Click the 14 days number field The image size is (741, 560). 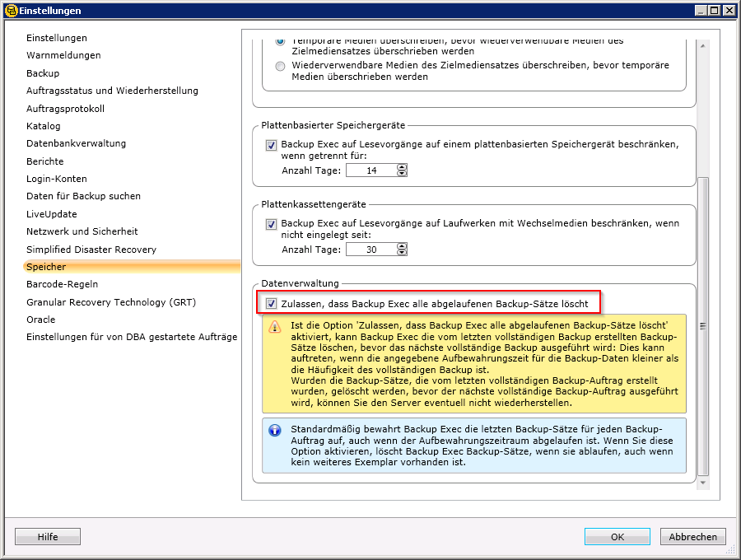pyautogui.click(x=370, y=170)
